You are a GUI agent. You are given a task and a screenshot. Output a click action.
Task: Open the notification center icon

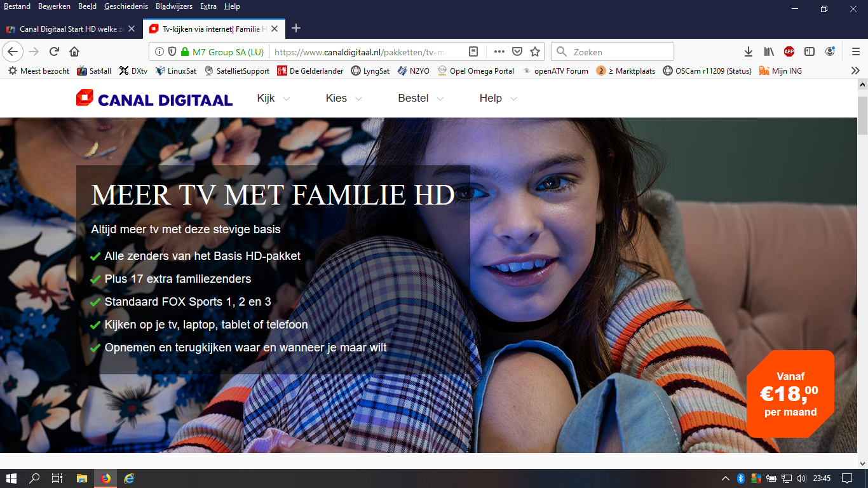[x=846, y=478]
